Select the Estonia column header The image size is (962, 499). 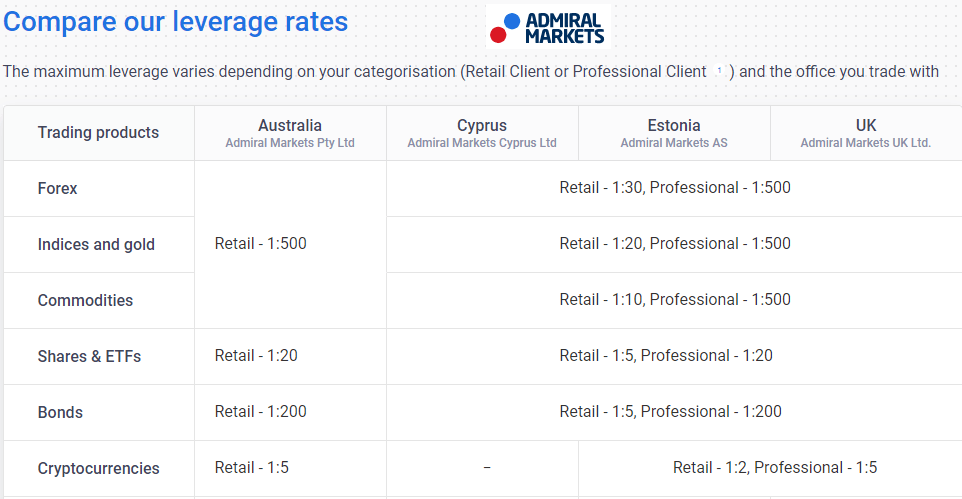point(674,133)
